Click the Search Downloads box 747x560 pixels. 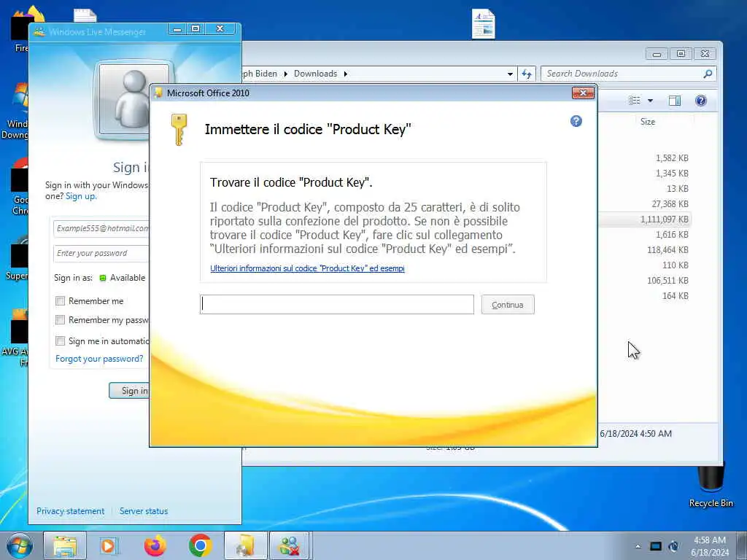point(622,74)
